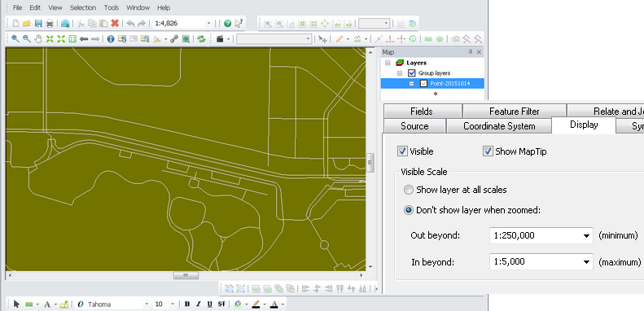Select the arrow pointer in drawing toolbar
The width and height of the screenshot is (644, 311).
click(x=16, y=304)
